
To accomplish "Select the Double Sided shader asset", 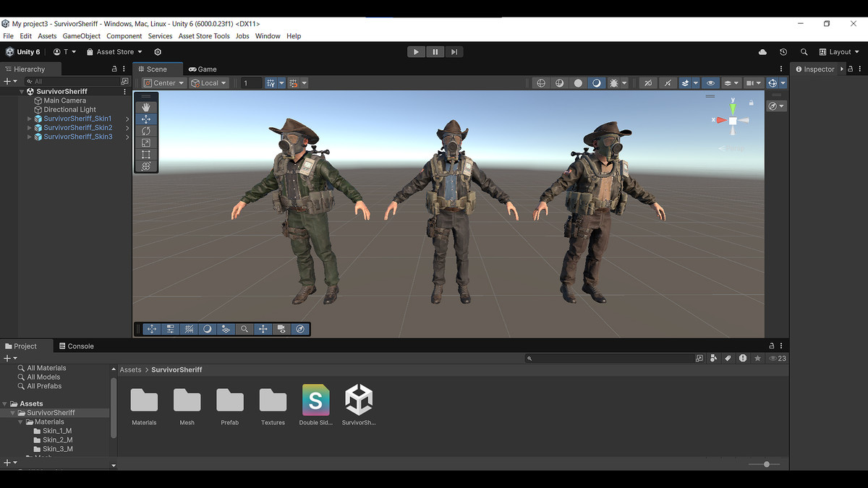I will pos(315,400).
